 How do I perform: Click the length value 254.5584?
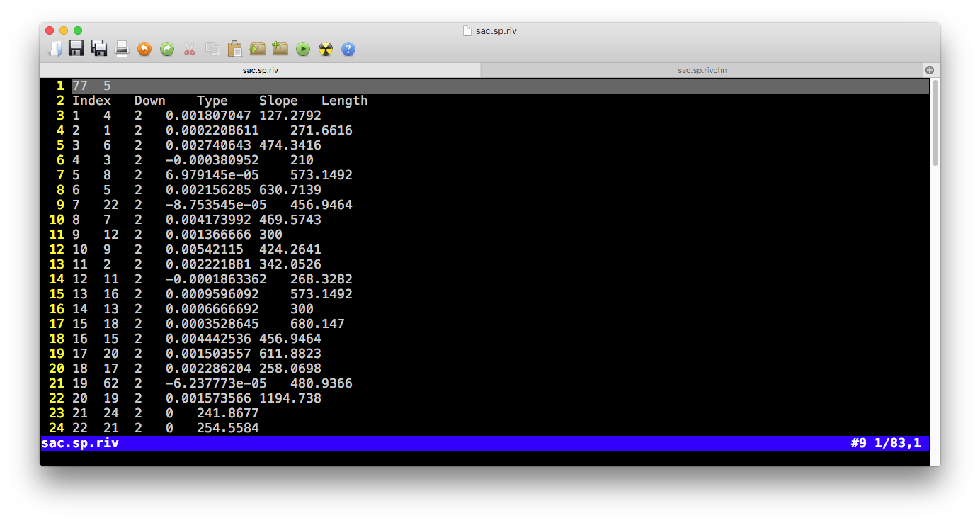(x=228, y=428)
